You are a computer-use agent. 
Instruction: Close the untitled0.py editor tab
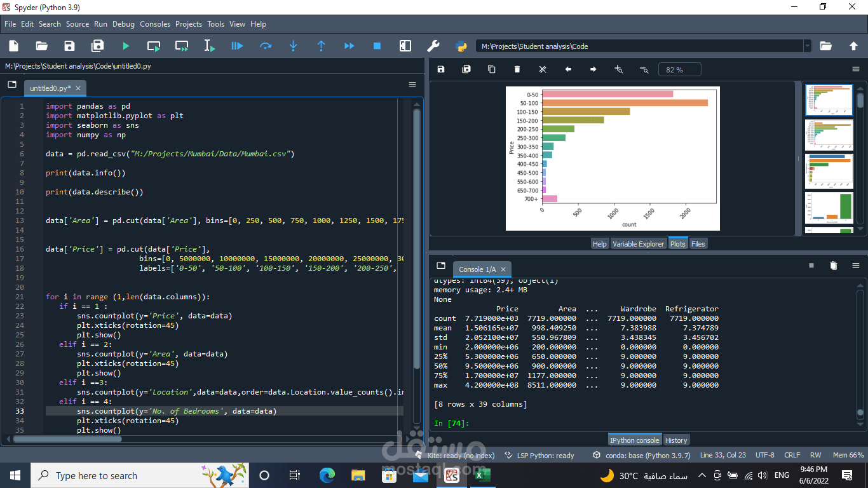click(78, 88)
